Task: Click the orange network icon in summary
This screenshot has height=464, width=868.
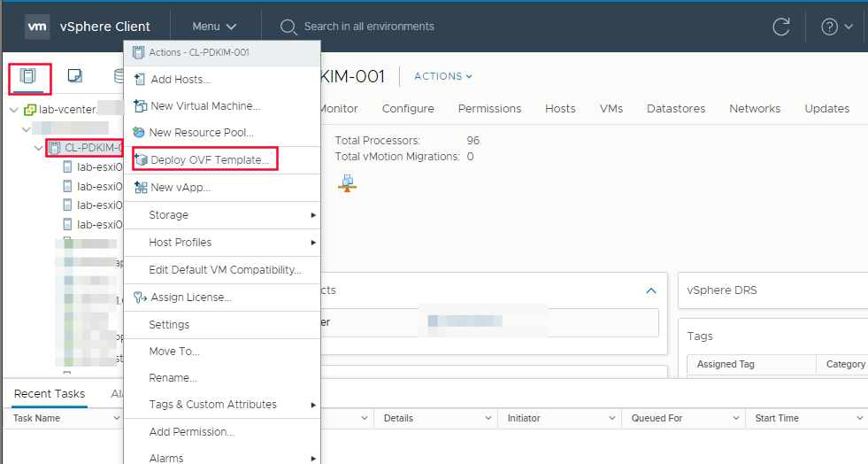Action: click(347, 183)
